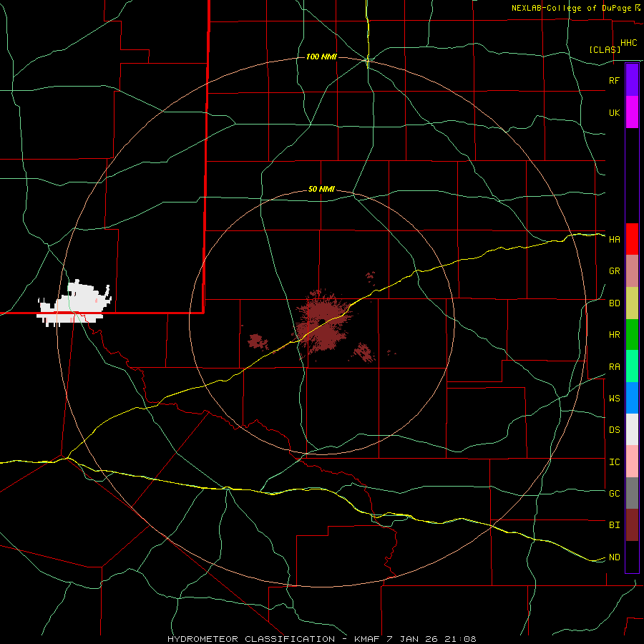The image size is (644, 644).
Task: Click the HHC product label
Action: tap(628, 43)
